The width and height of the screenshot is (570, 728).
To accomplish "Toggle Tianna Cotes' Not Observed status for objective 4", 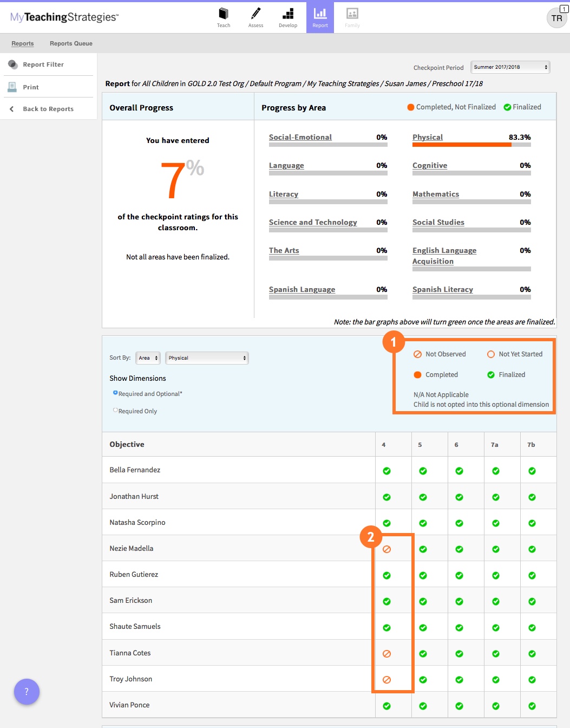I will tap(386, 653).
